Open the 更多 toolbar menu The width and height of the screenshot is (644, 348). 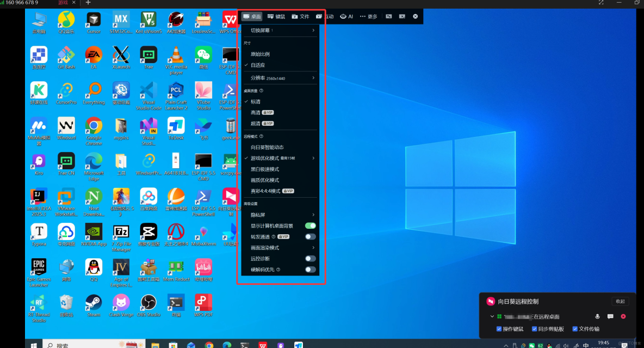(369, 16)
